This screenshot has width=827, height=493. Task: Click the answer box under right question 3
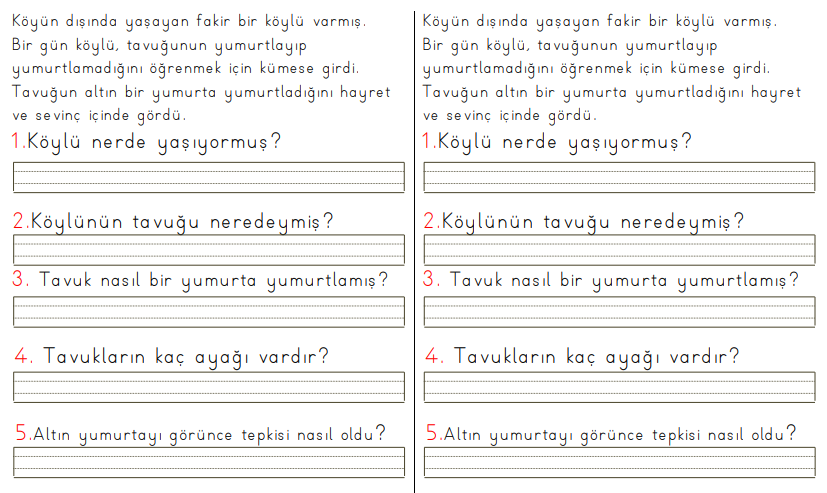click(618, 311)
